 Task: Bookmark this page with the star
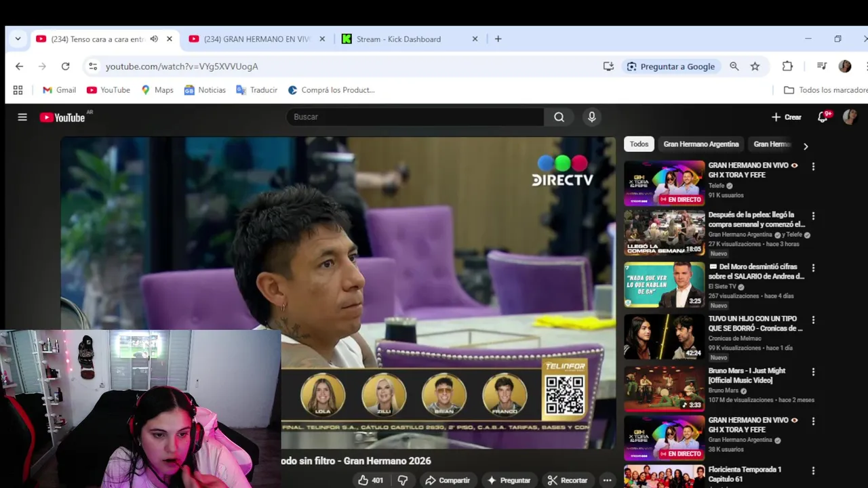click(755, 66)
